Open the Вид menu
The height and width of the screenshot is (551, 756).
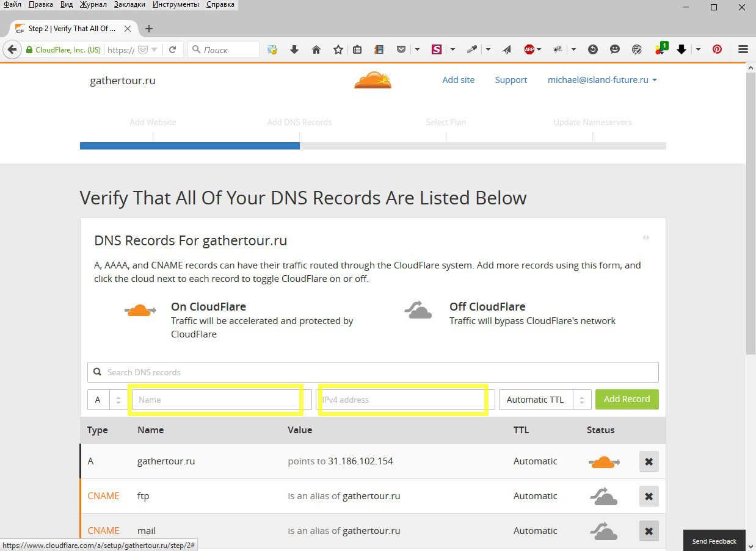(x=67, y=4)
